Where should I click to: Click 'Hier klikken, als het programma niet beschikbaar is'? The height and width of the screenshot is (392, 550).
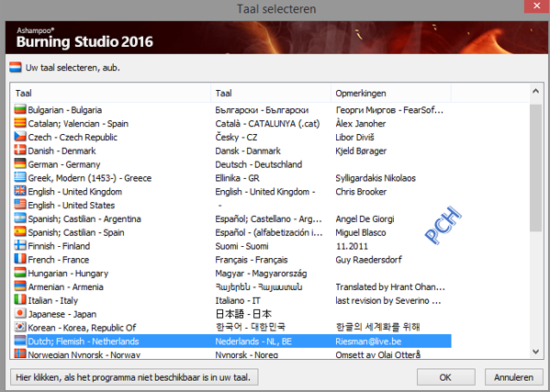tap(134, 377)
